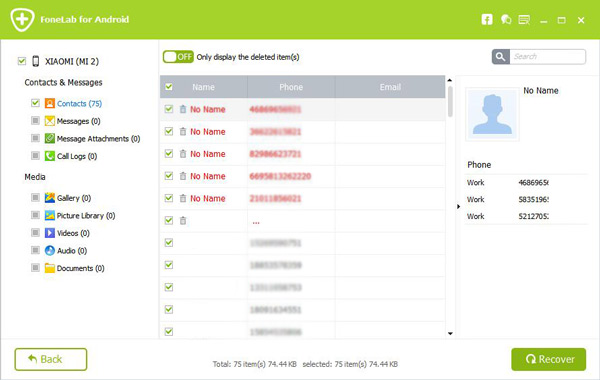Viewport: 600px width, 380px height.
Task: Uncheck the ellipsis row checkbox
Action: [169, 220]
